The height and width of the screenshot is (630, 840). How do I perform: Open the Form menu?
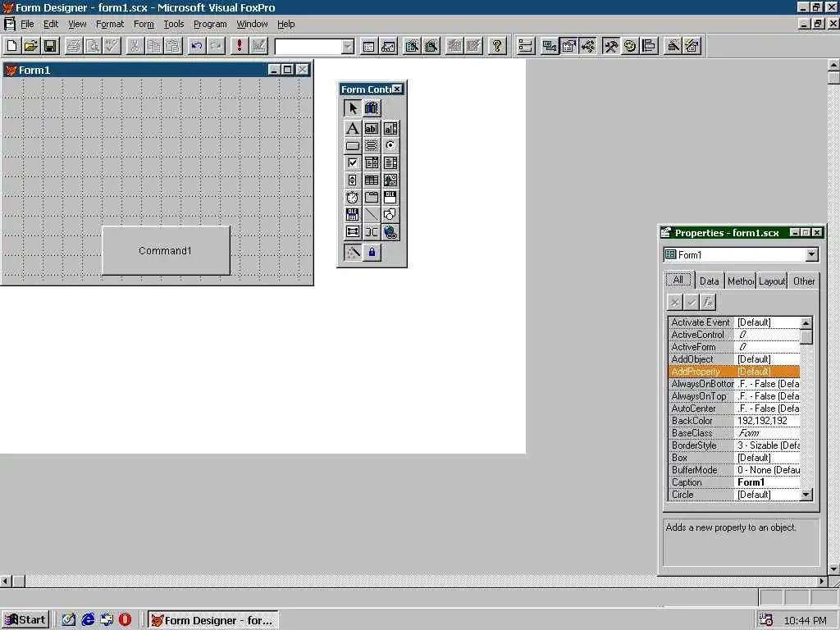[144, 24]
